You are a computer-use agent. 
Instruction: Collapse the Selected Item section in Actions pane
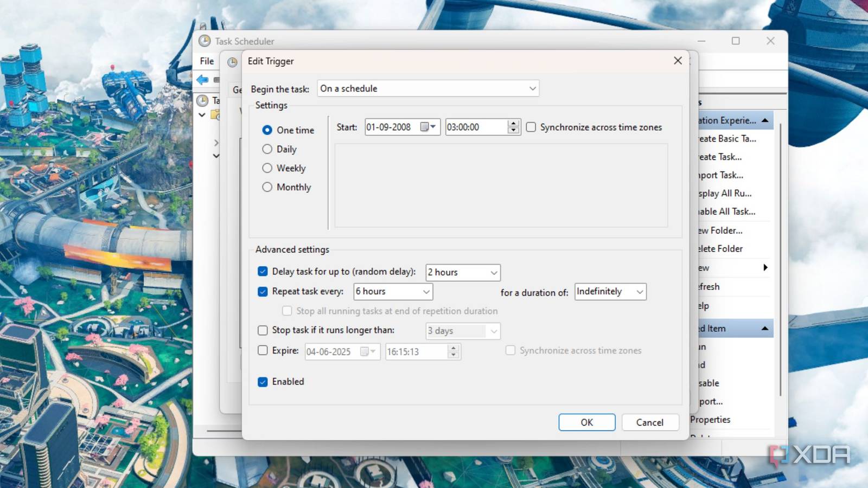[765, 328]
